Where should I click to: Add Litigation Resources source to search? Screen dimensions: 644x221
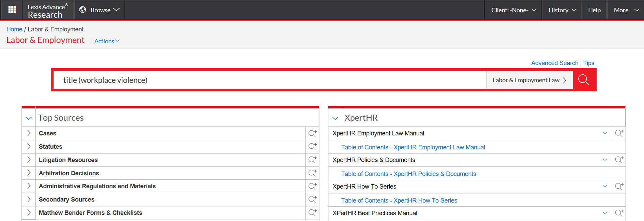[312, 160]
